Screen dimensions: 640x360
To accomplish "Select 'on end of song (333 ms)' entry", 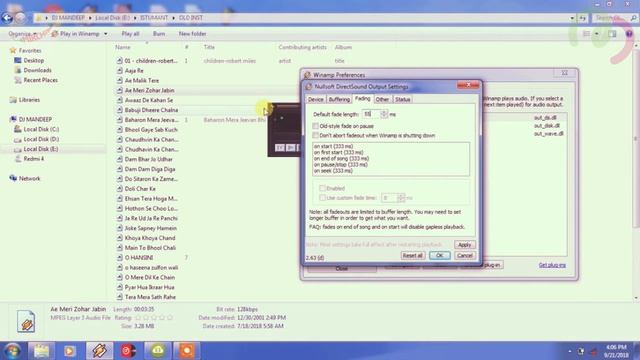I will 341,158.
